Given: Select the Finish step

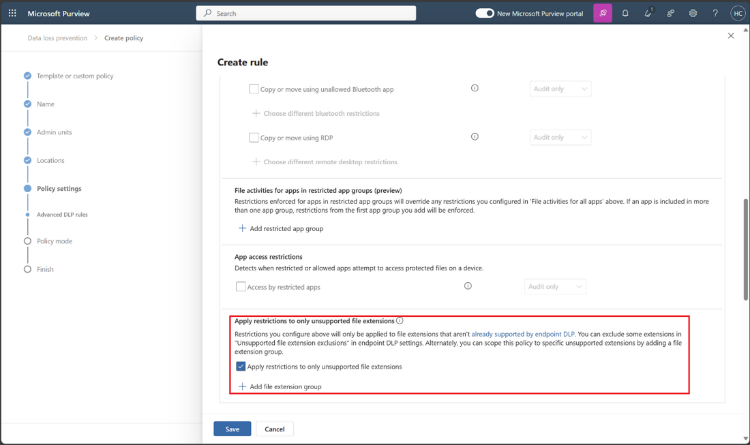Looking at the screenshot, I should [x=45, y=269].
